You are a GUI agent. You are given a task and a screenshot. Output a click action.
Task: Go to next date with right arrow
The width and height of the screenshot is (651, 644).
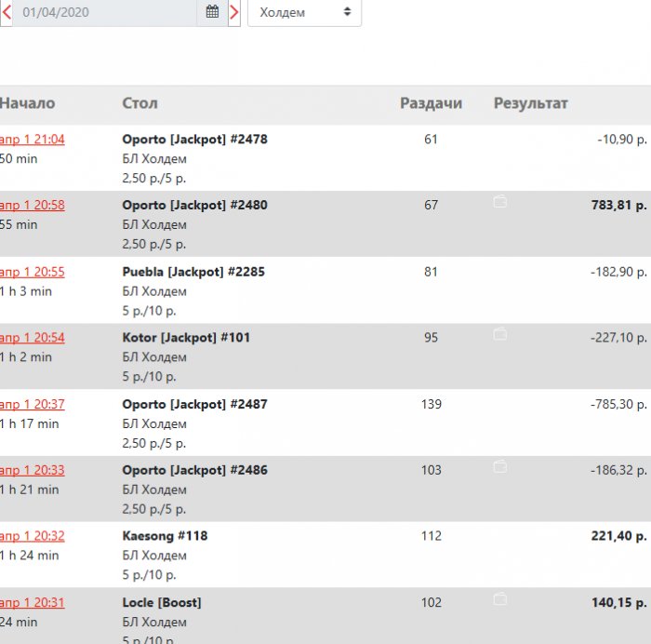[x=234, y=12]
